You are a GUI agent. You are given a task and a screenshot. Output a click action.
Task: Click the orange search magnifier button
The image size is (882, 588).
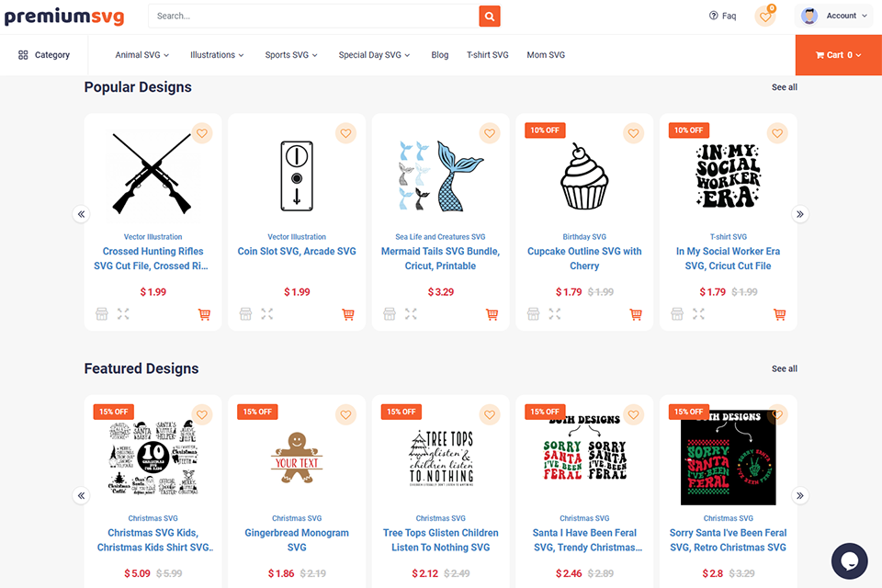[490, 16]
